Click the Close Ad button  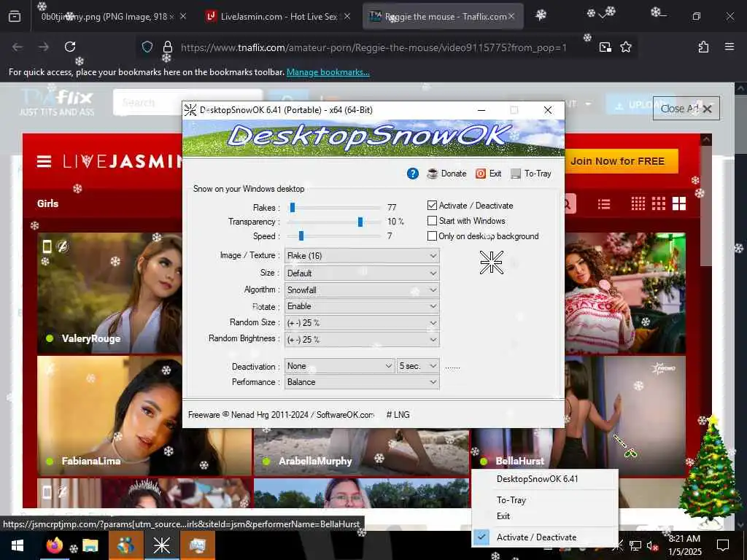click(x=686, y=109)
